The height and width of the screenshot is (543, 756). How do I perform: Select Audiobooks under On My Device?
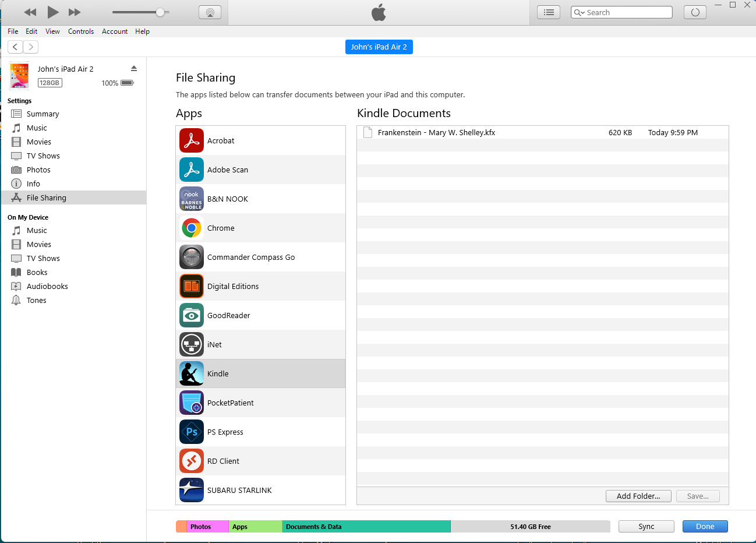click(x=73, y=286)
